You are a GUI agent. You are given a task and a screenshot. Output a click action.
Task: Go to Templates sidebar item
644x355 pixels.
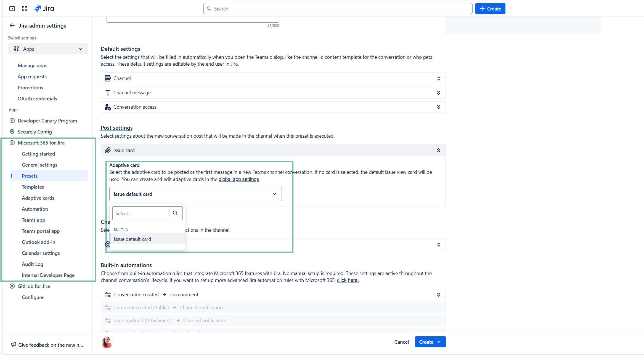click(x=33, y=187)
